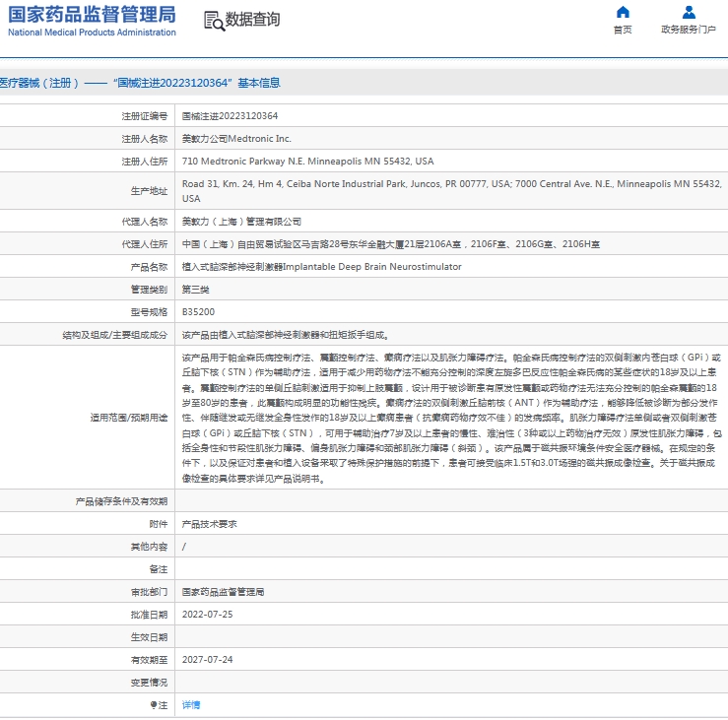Select registration number value 国械注进20223120364

(x=230, y=116)
